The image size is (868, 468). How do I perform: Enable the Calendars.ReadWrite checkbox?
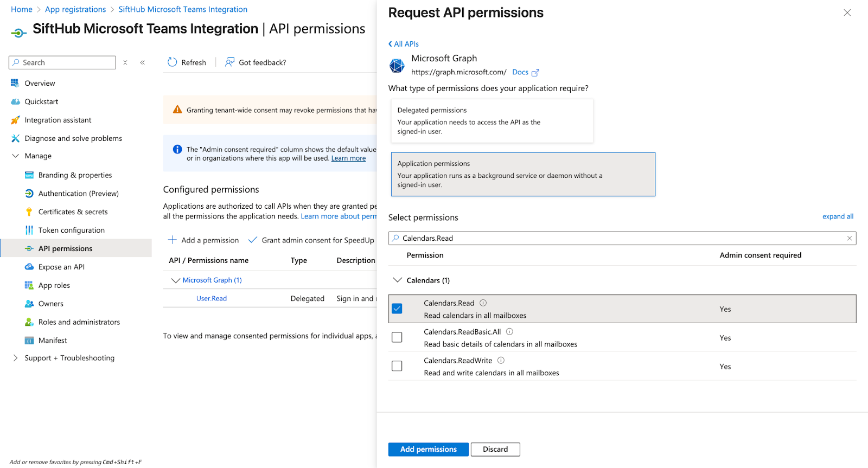click(397, 367)
